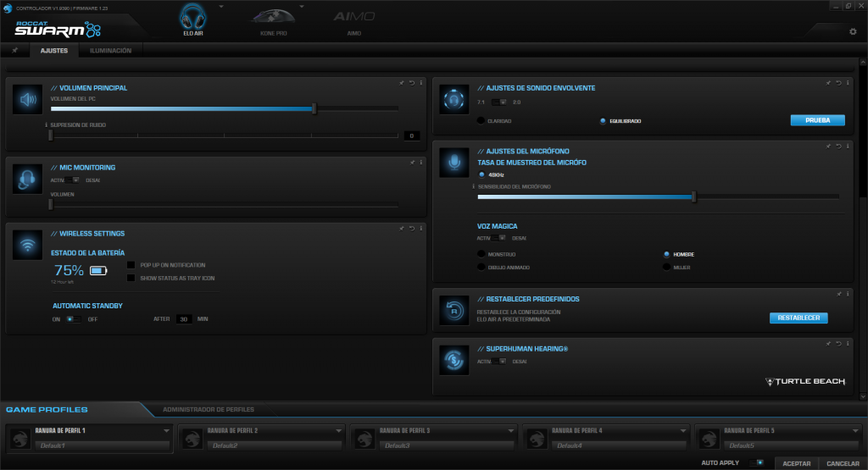Image resolution: width=868 pixels, height=470 pixels.
Task: Reset the Volumen Principal panel
Action: pyautogui.click(x=412, y=83)
